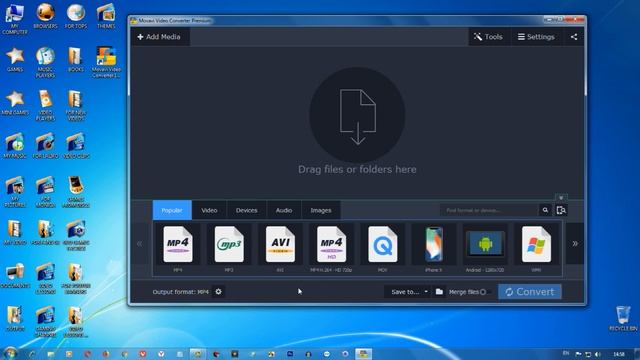The image size is (640, 360).
Task: Click the taskbar clock showing 14:58
Action: 619,354
